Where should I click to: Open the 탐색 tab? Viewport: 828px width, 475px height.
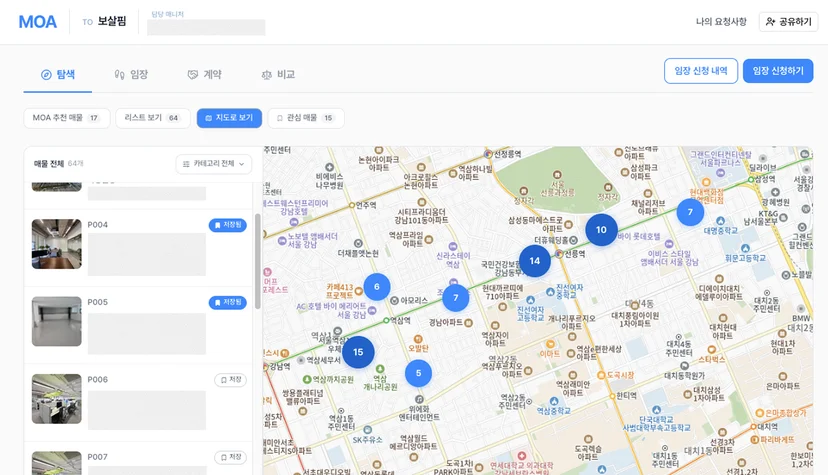coord(58,74)
